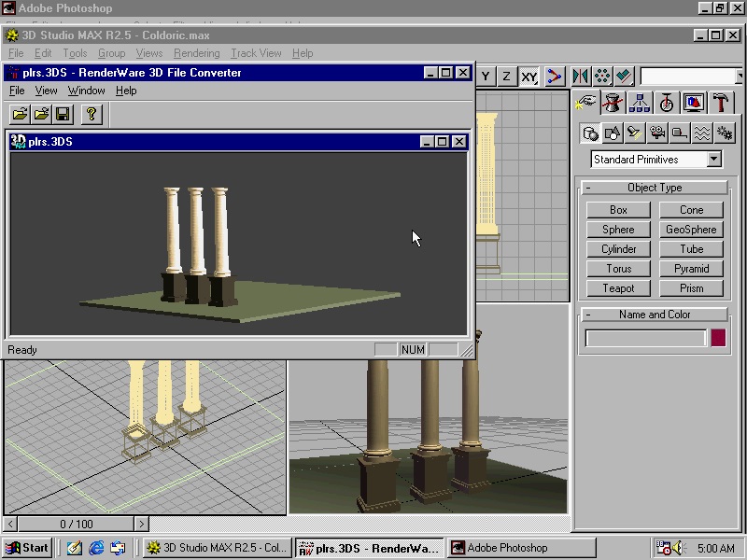Select the Geometry category icon
The height and width of the screenshot is (560, 747).
(590, 133)
